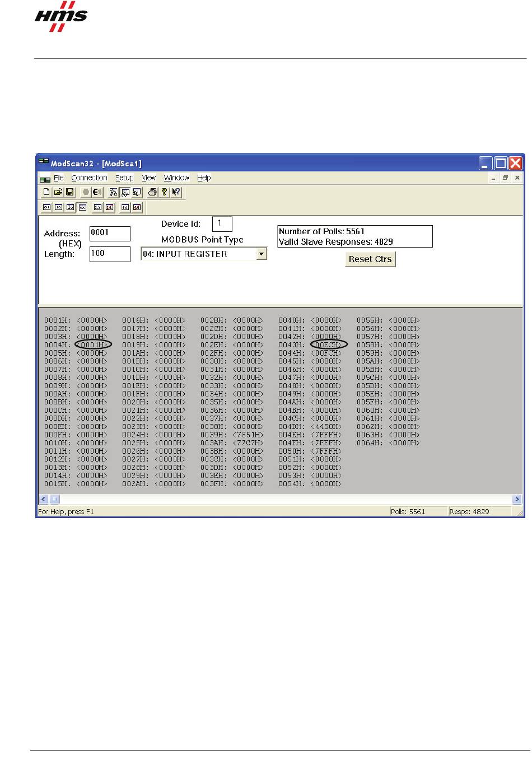Click register 0001H entry
The height and width of the screenshot is (783, 532).
point(76,321)
